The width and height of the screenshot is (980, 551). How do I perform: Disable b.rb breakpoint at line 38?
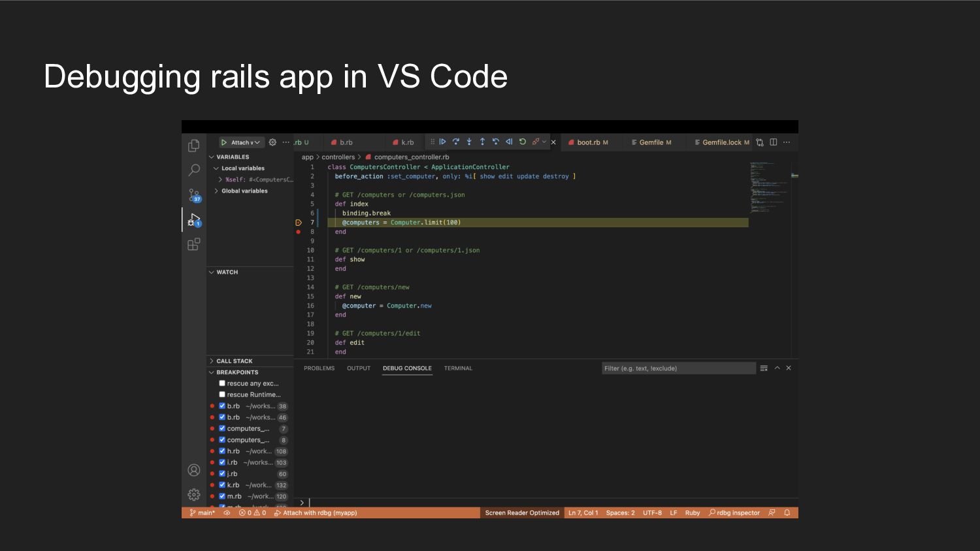pyautogui.click(x=222, y=406)
